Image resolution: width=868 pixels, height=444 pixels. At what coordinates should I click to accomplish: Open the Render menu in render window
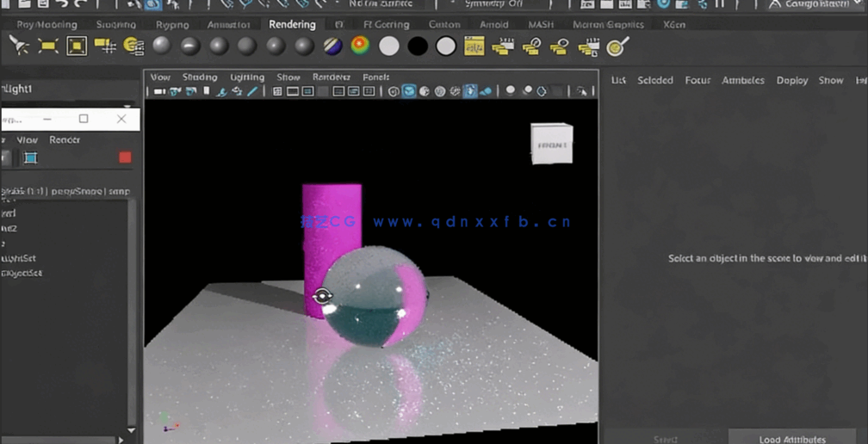click(x=65, y=140)
